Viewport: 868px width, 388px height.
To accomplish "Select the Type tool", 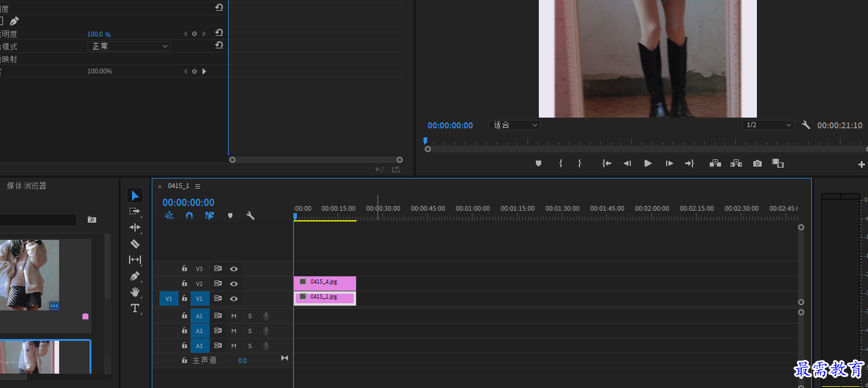I will tap(135, 308).
